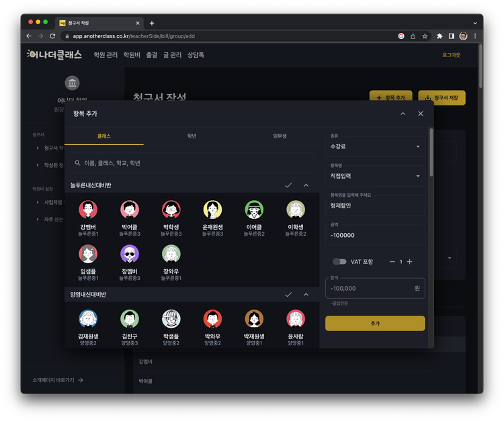This screenshot has height=421, width=504.
Task: Bookmark page with star icon
Action: pos(425,36)
